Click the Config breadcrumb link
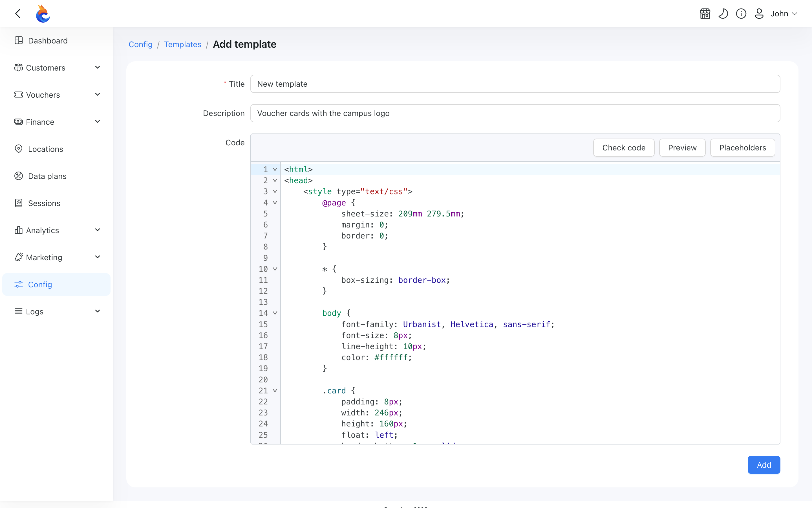The height and width of the screenshot is (508, 812). pyautogui.click(x=141, y=44)
